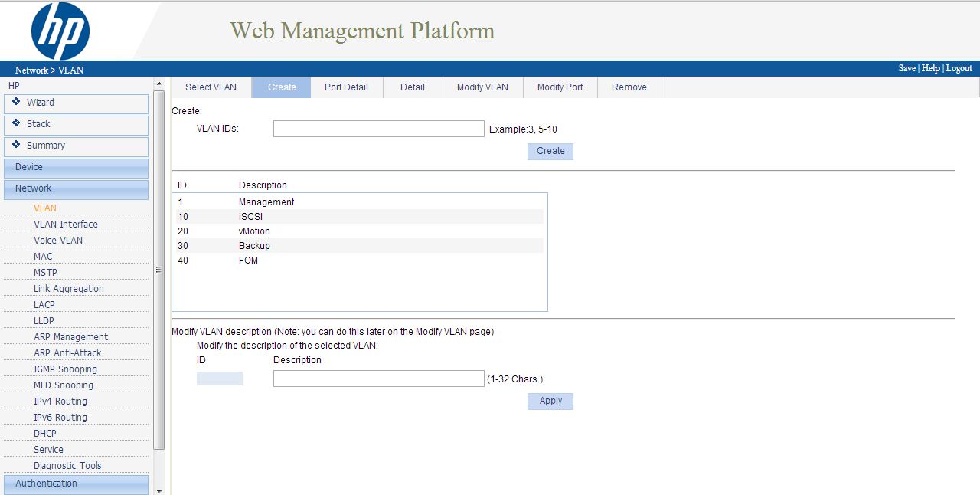Switch to the Port Detail tab
Screen dimensions: 980x495
pos(346,87)
